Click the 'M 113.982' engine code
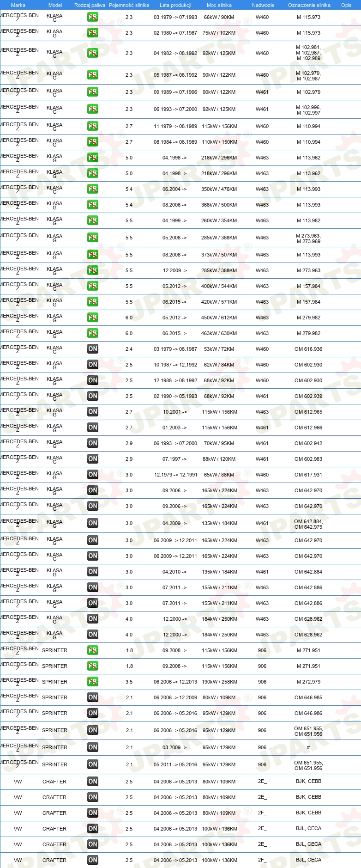Viewport: 361px width, 868px height. click(308, 220)
